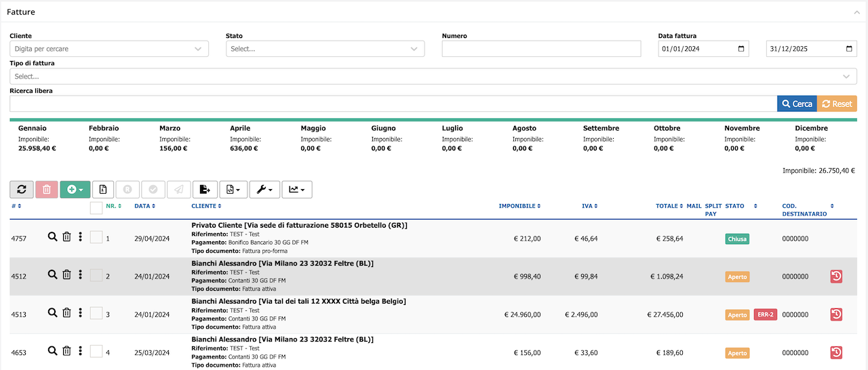Click Marzo imponibile 156,00 €

[x=175, y=148]
